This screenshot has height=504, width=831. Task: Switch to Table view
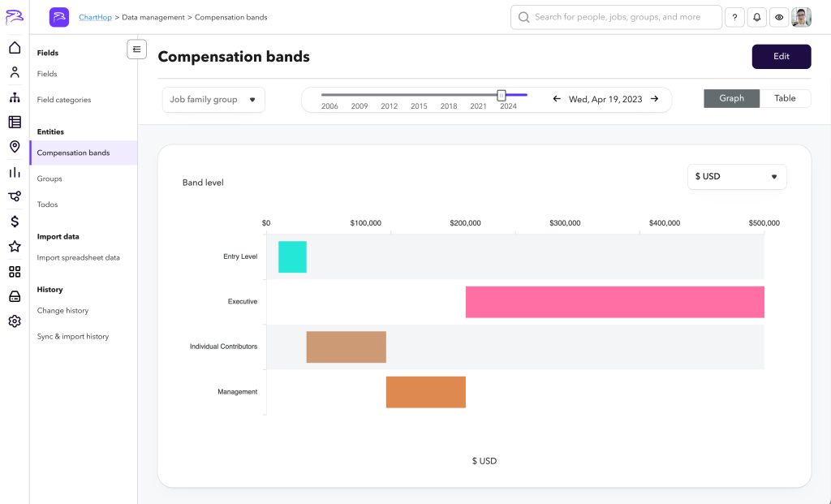(785, 98)
